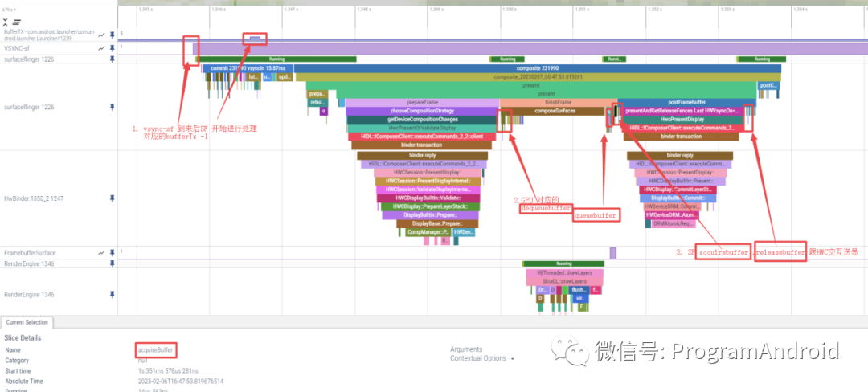Click the Arguments heading in details panel
The height and width of the screenshot is (392, 868).
tap(466, 349)
